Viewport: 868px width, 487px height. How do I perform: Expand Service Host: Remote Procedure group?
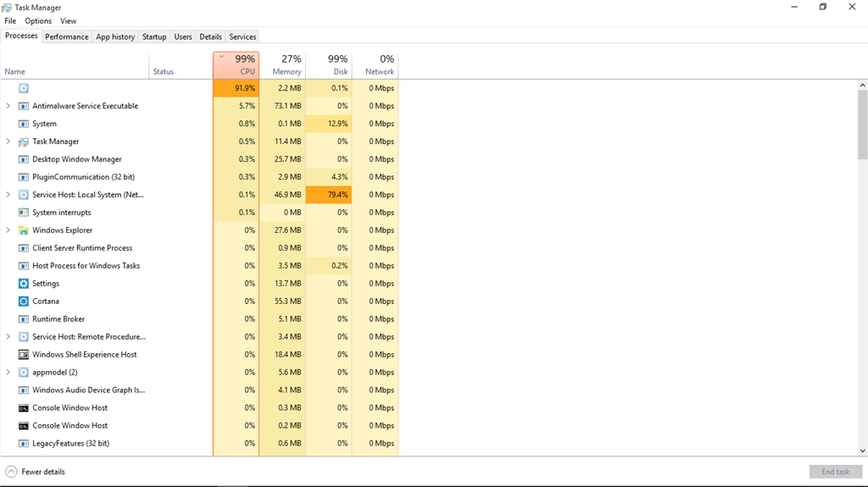click(x=8, y=336)
